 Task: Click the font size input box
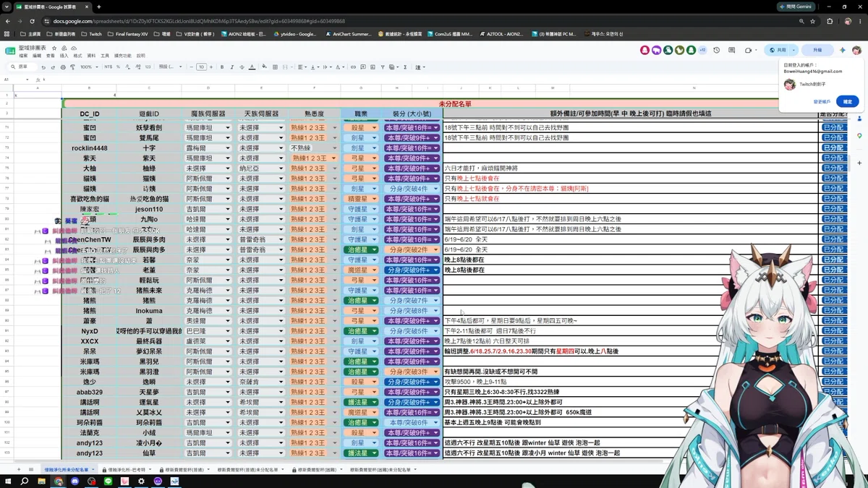coord(202,67)
